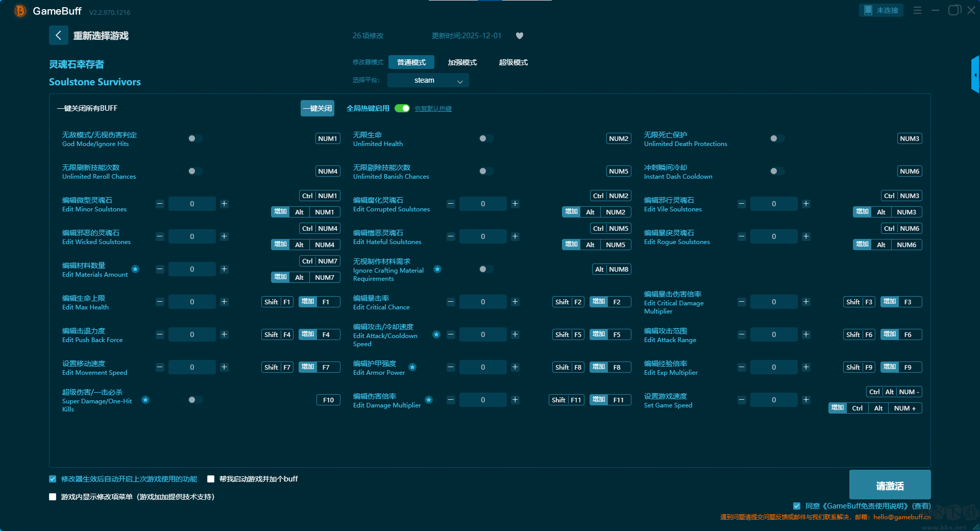The image size is (980, 531).
Task: Switch to 超级模式 tab
Action: (513, 62)
